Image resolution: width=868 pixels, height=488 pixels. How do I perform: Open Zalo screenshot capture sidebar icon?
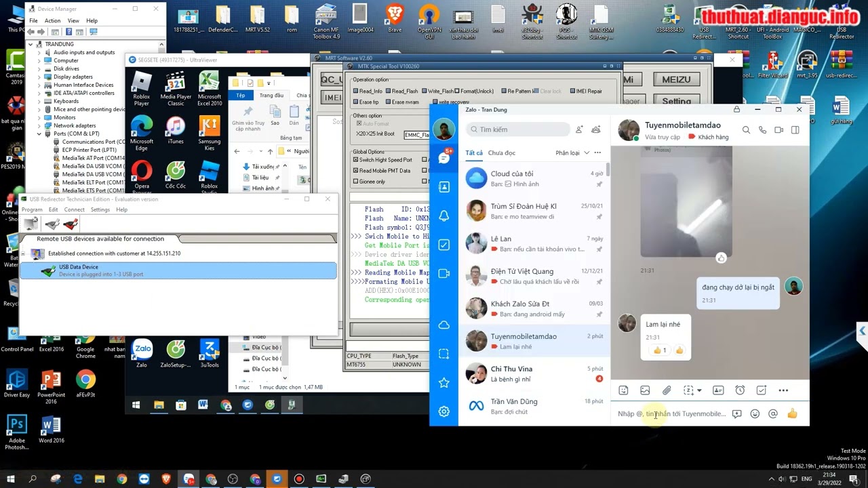pos(443,354)
